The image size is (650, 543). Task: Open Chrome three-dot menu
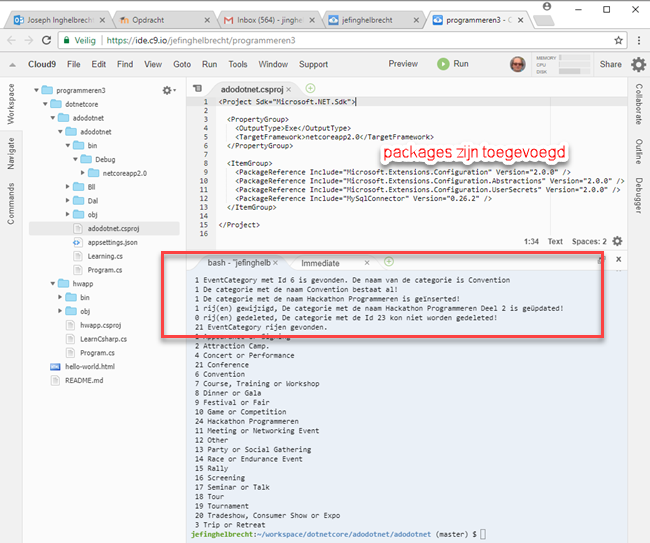click(x=639, y=40)
